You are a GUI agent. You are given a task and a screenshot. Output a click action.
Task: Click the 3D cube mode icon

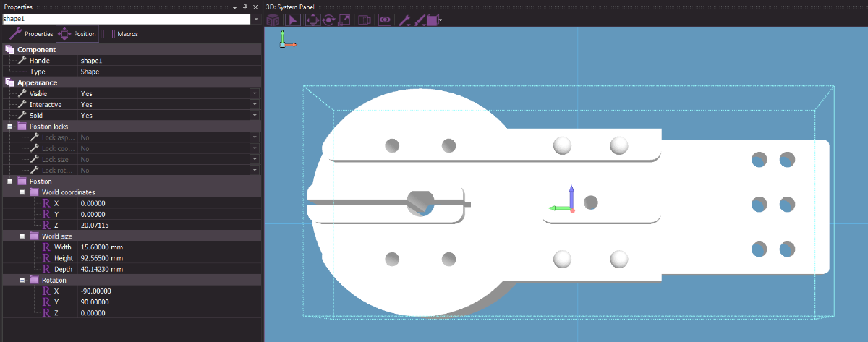273,20
